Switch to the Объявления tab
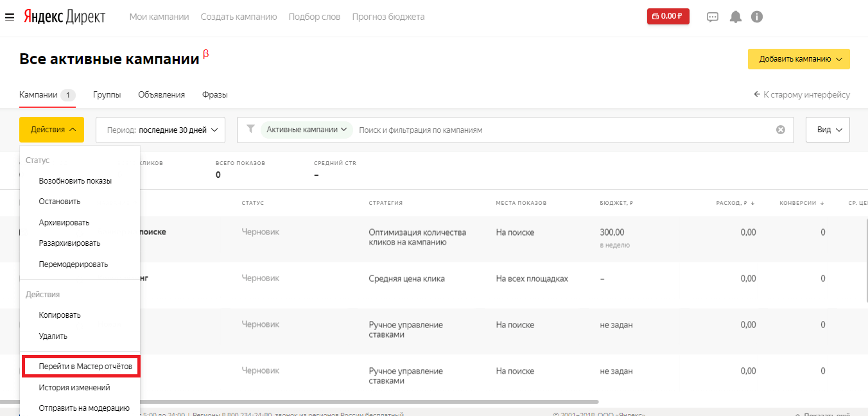The image size is (868, 416). coord(161,95)
